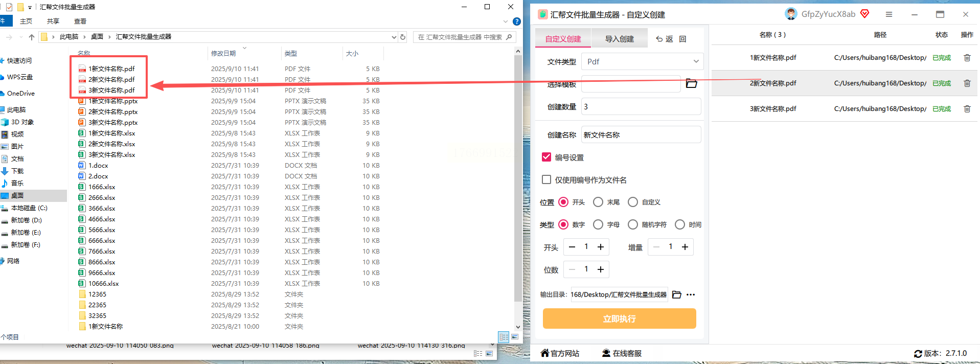Screen dimensions: 980x364
Task: Go up one folder level in Explorer
Action: pyautogui.click(x=32, y=37)
